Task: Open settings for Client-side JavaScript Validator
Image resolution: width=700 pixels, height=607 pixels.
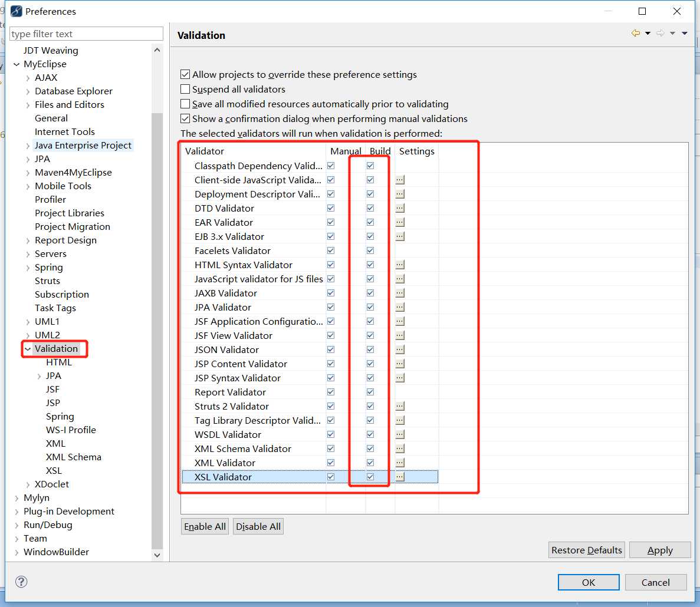Action: click(400, 180)
